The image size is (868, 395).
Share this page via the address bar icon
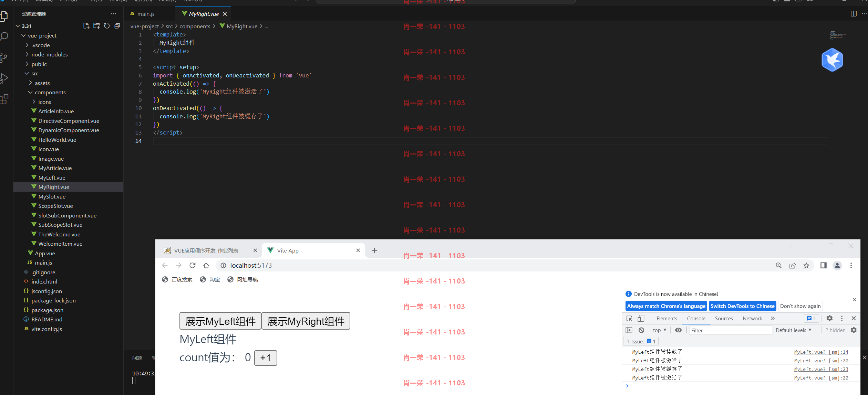[x=793, y=265]
